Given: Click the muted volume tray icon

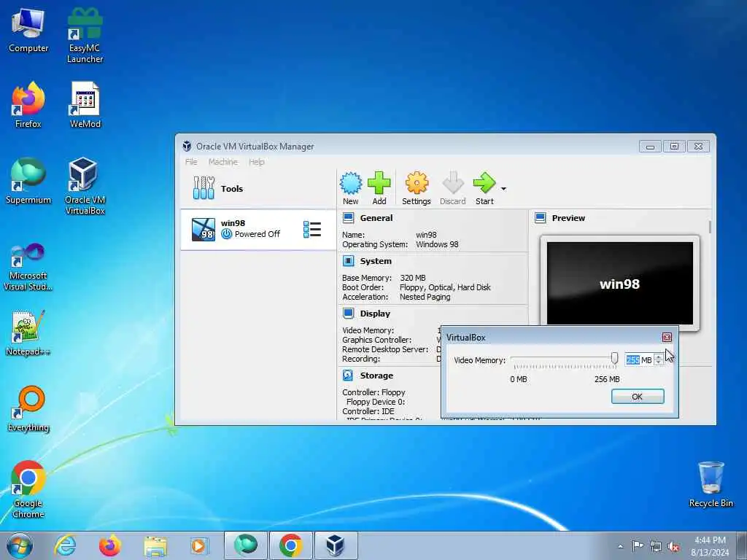Looking at the screenshot, I should pyautogui.click(x=673, y=546).
